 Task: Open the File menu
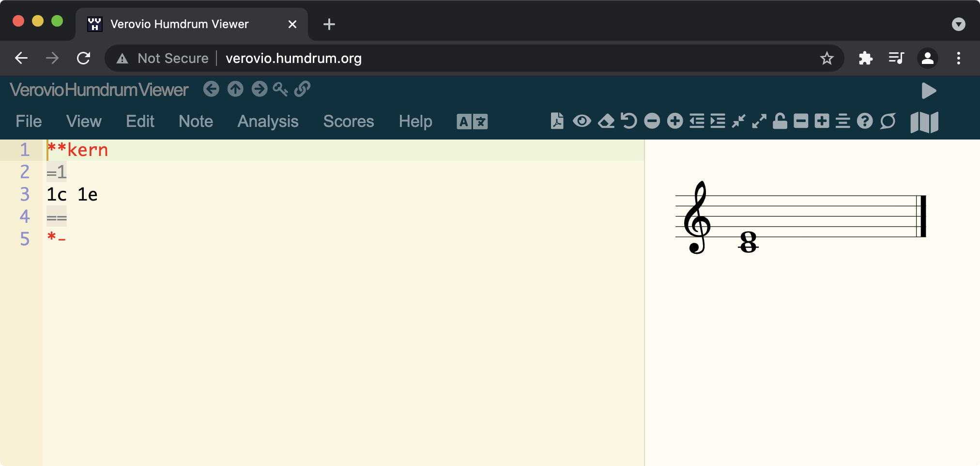[28, 121]
